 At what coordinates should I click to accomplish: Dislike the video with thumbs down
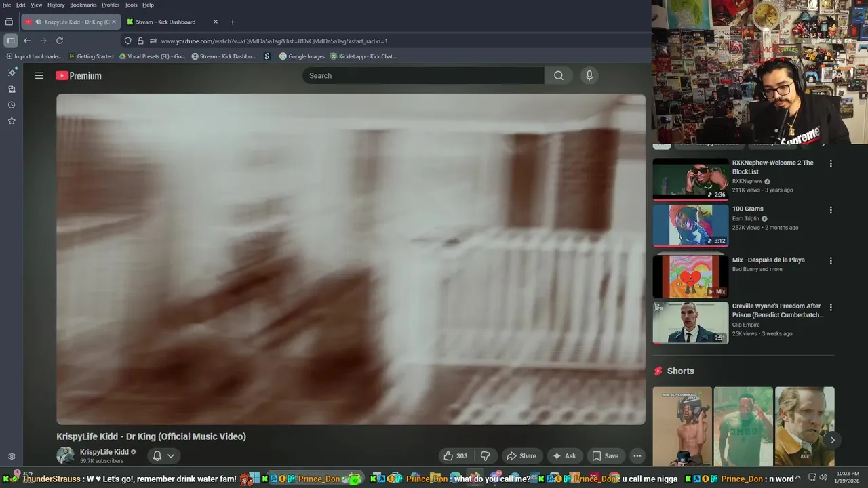(485, 456)
